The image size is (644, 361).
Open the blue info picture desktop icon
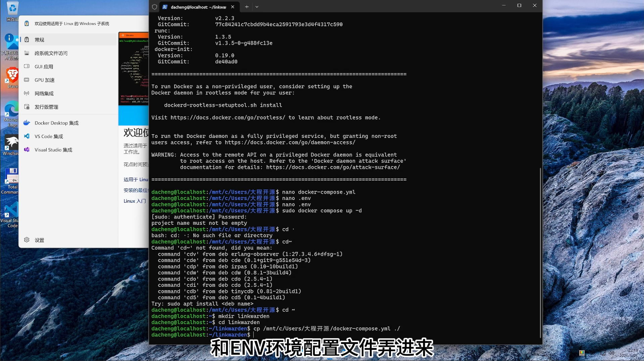point(11,47)
